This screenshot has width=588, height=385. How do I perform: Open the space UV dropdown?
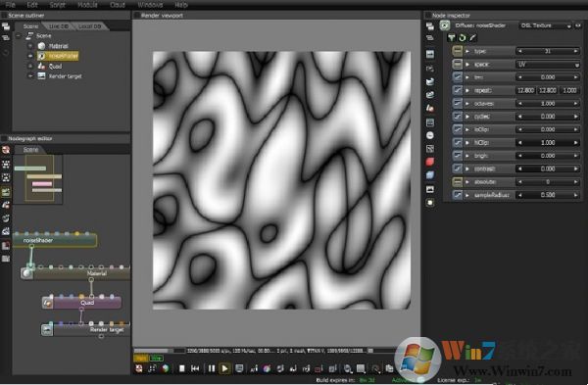click(x=548, y=65)
